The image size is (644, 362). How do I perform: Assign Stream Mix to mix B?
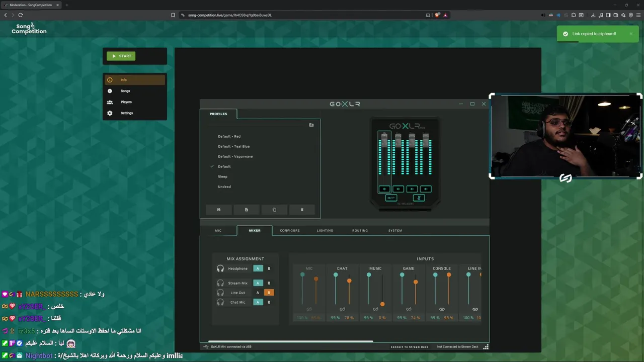(269, 283)
